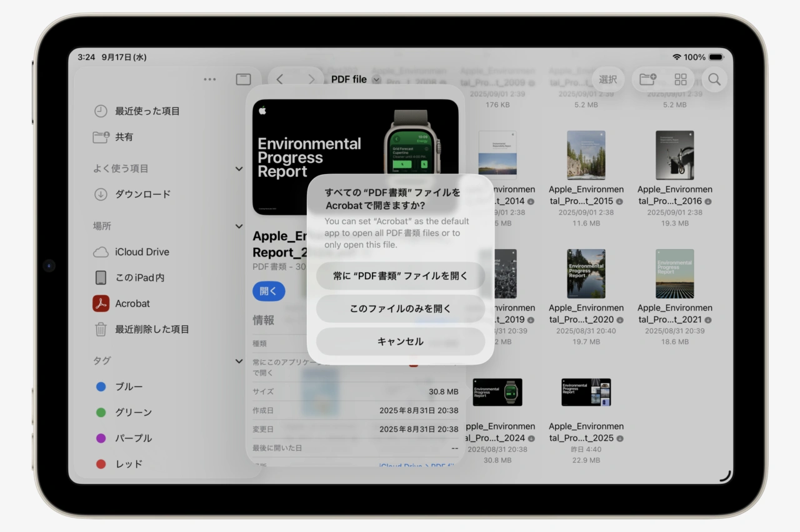The height and width of the screenshot is (532, 800).
Task: Collapse the タグ tags section
Action: (x=239, y=361)
